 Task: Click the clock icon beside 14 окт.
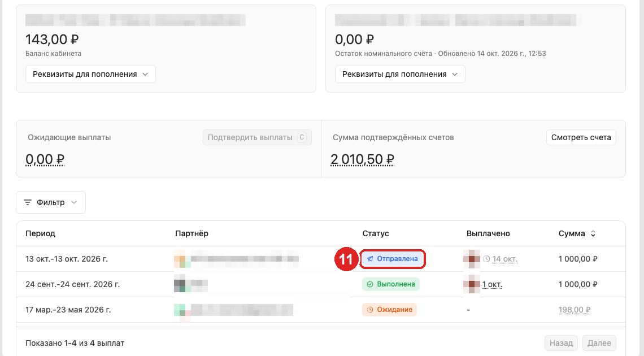[x=486, y=259]
